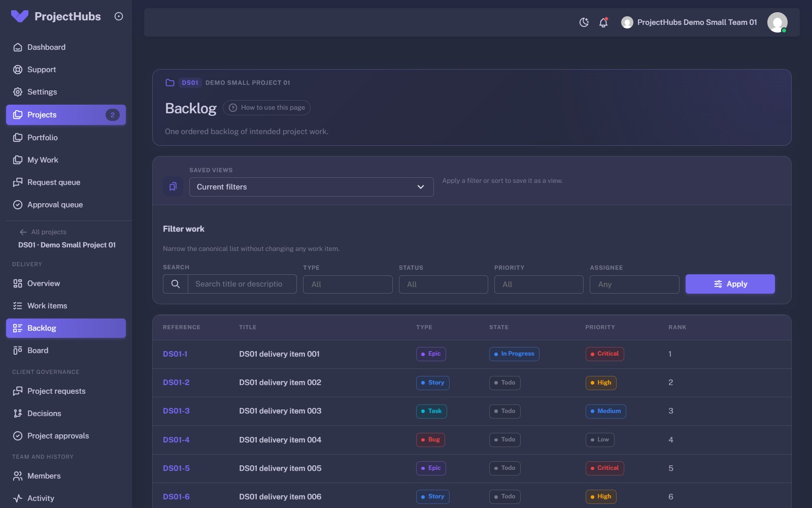Click the ProjectHubs Demo Small Team 01 label

pyautogui.click(x=697, y=22)
